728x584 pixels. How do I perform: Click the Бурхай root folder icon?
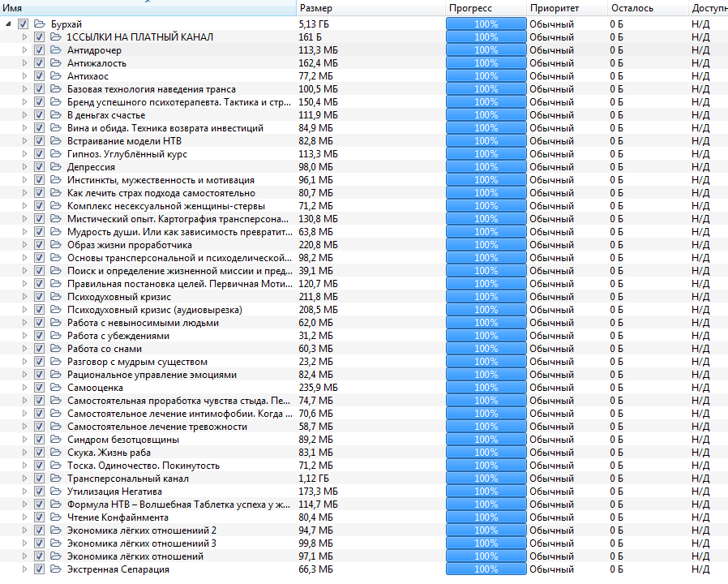[x=39, y=24]
